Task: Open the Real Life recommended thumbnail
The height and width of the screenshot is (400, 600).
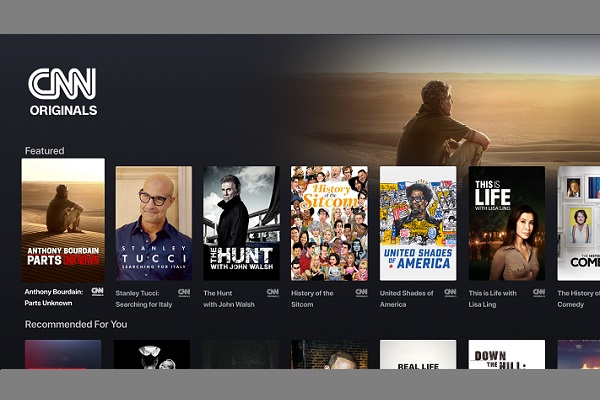Action: (x=418, y=354)
